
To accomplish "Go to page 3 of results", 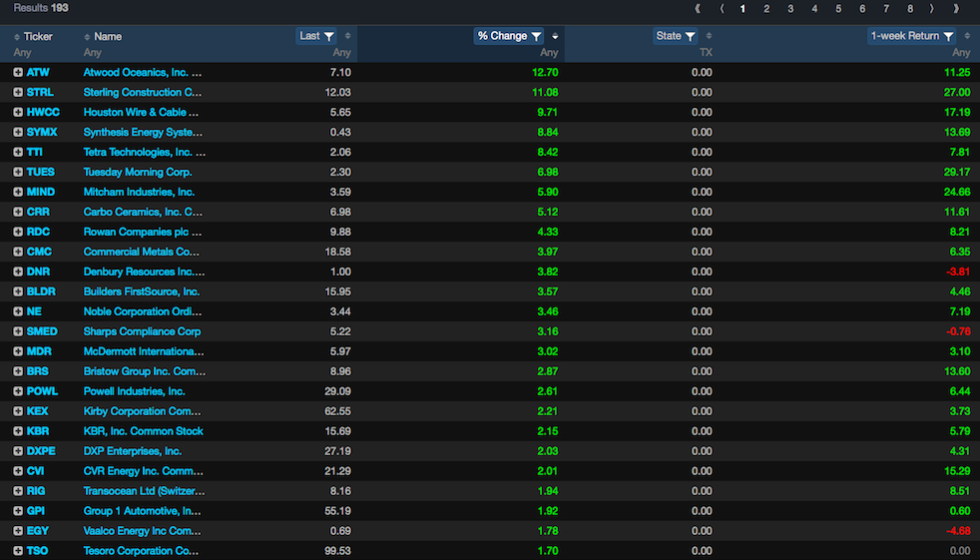I will pos(790,9).
